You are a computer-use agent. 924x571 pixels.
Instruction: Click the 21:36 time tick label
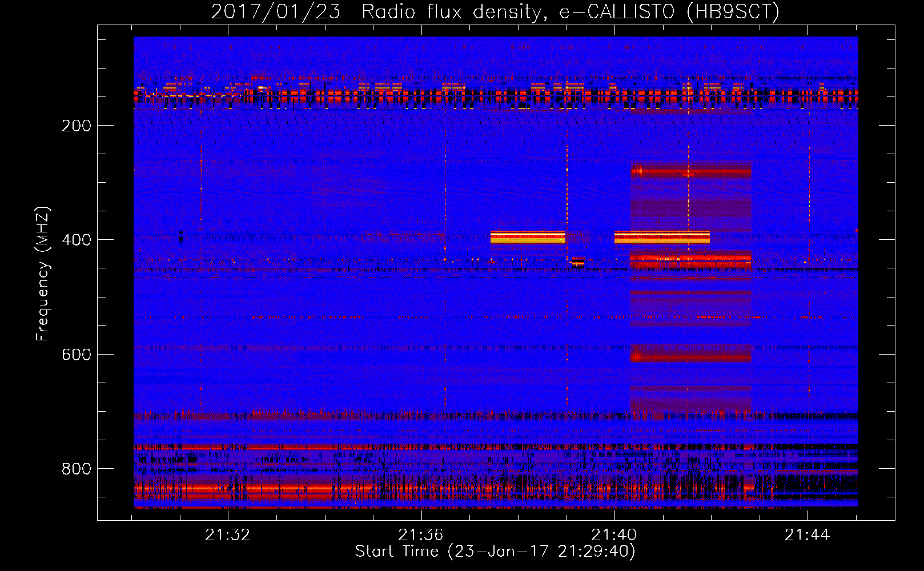[x=421, y=535]
